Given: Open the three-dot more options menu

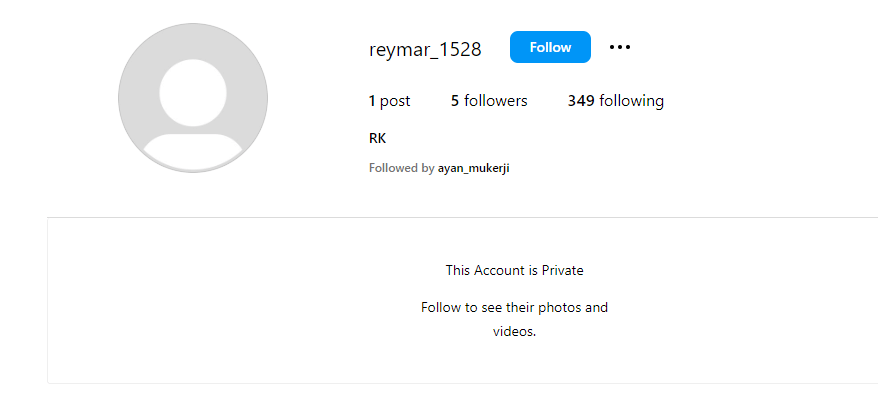Looking at the screenshot, I should [620, 47].
